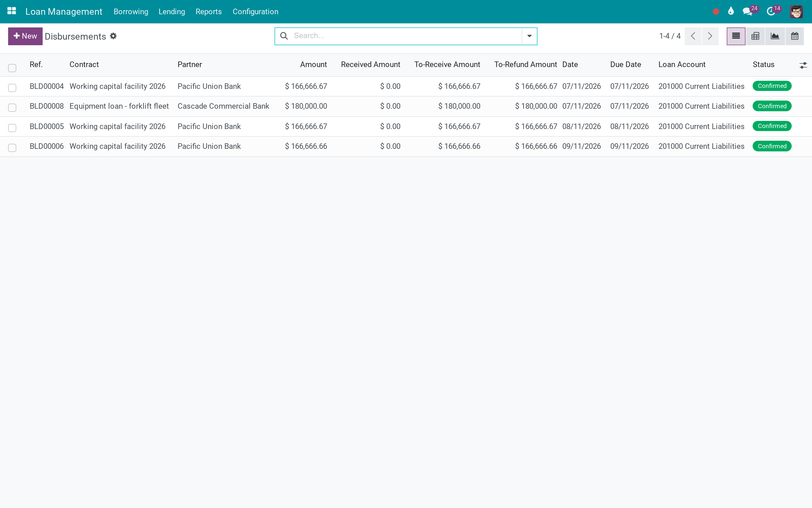
Task: Open the Lending menu
Action: tap(172, 12)
